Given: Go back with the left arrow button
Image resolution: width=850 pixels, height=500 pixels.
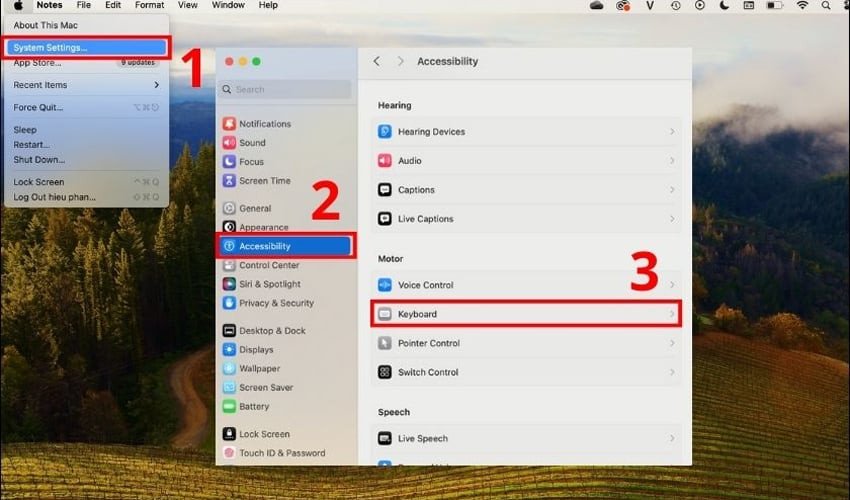Looking at the screenshot, I should click(x=377, y=61).
